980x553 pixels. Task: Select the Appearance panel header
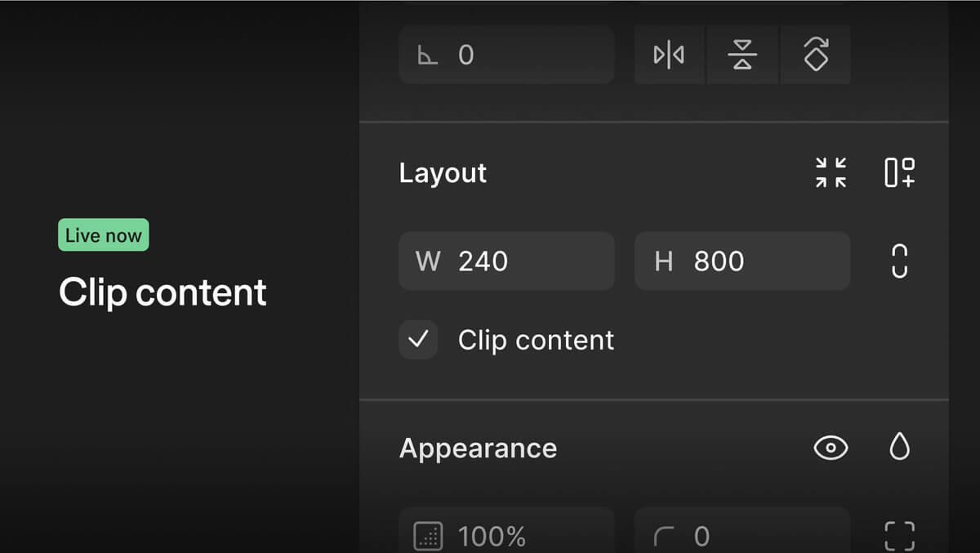[478, 448]
